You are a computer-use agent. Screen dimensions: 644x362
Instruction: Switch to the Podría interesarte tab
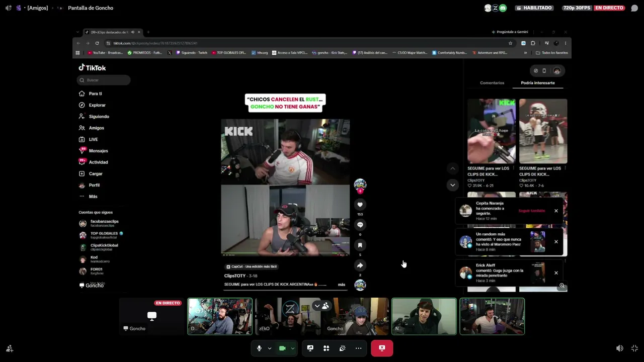pyautogui.click(x=538, y=83)
